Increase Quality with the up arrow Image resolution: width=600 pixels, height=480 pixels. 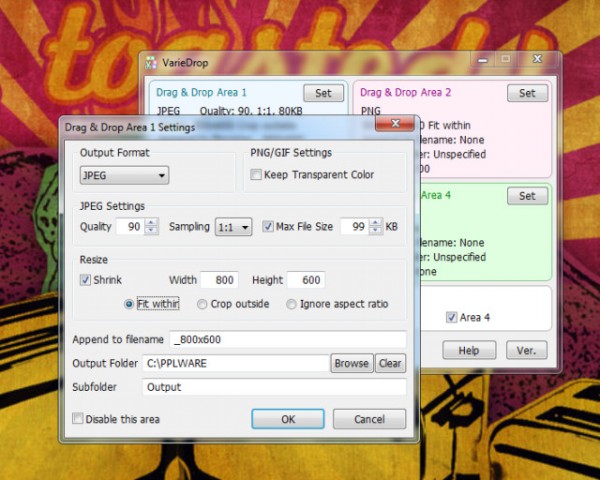point(152,223)
